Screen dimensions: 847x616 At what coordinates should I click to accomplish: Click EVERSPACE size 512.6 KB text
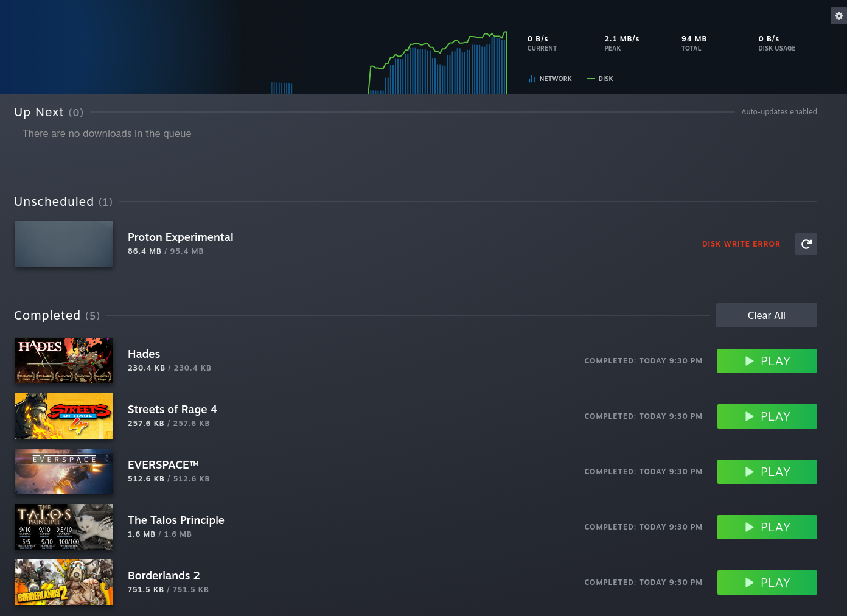click(169, 479)
